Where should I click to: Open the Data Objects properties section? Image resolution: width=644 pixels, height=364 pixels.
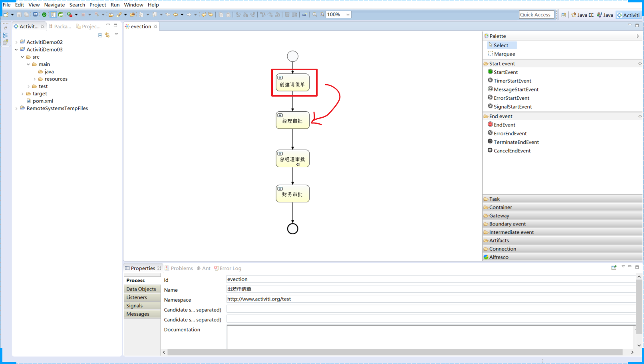click(x=142, y=289)
